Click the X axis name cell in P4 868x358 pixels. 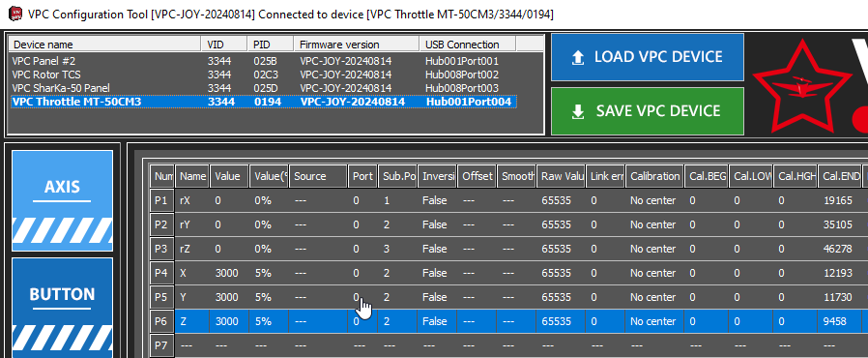pos(192,273)
